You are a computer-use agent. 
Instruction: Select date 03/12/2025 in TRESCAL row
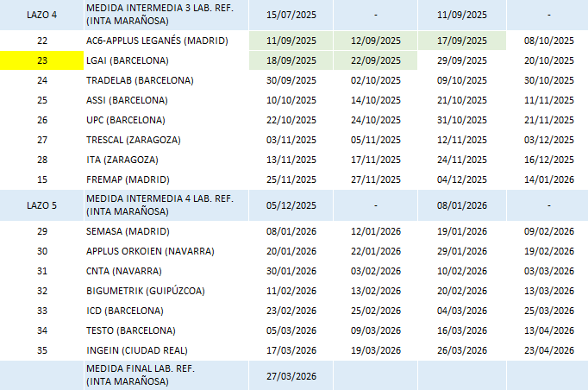[548, 140]
